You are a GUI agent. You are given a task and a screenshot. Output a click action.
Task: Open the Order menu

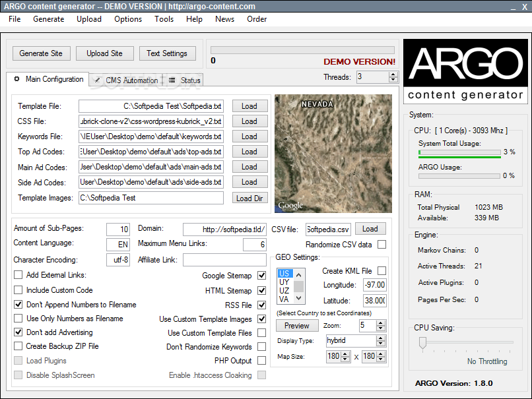[x=257, y=19]
